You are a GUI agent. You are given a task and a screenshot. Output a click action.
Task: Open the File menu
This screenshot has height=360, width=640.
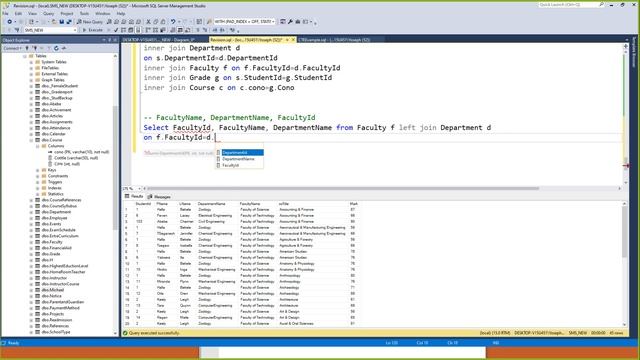coord(5,13)
